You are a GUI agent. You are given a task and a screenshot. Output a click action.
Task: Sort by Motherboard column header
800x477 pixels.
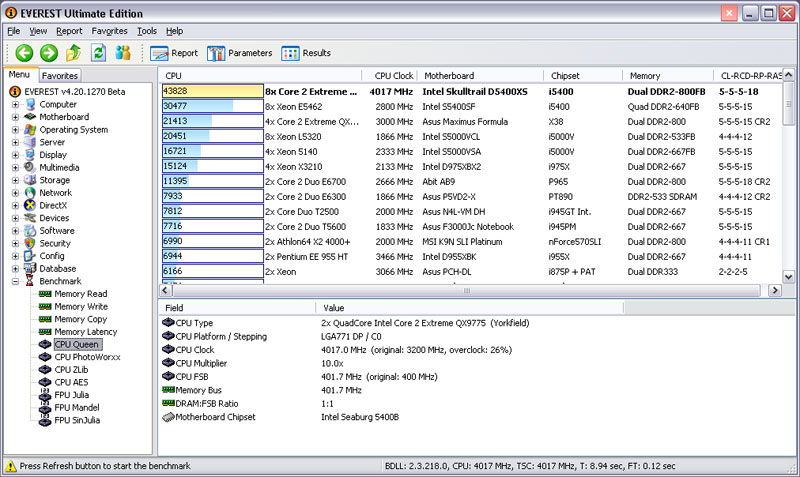480,76
